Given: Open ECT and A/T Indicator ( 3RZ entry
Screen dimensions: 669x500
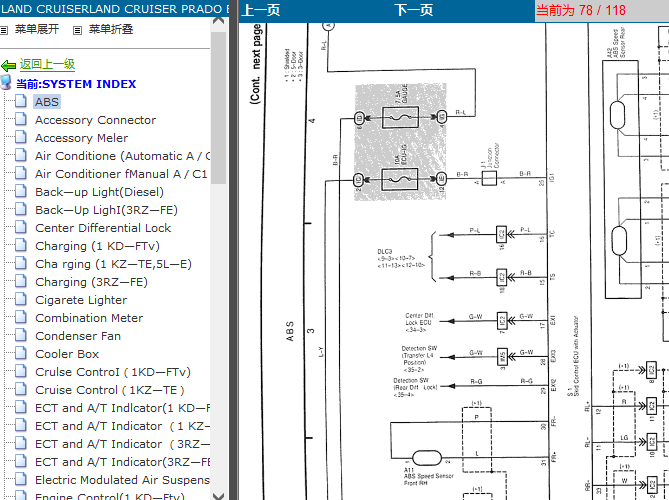Looking at the screenshot, I should tap(122, 444).
